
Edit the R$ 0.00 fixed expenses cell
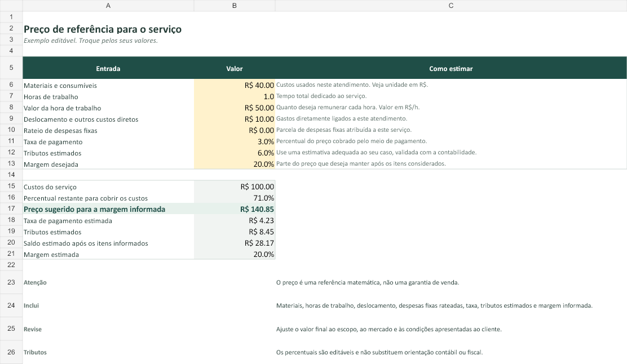(235, 130)
